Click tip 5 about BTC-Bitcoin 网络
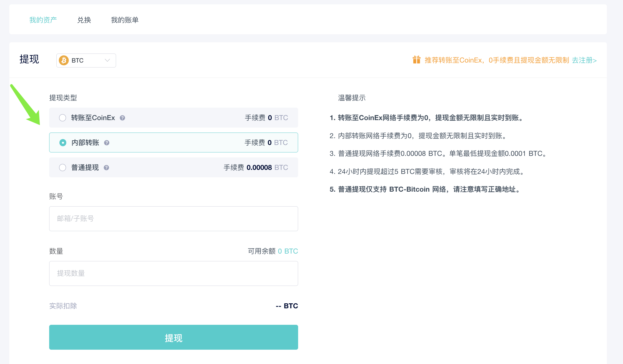Viewport: 623px width, 364px height. click(x=425, y=189)
